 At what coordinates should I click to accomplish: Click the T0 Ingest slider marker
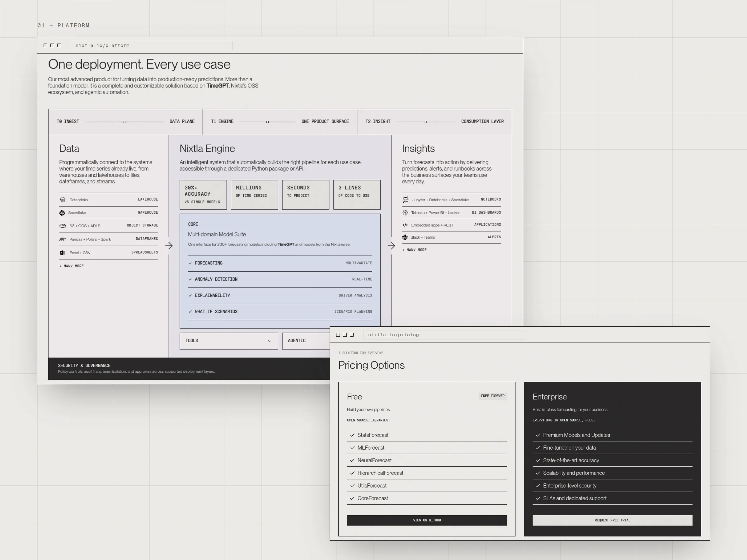tap(124, 122)
